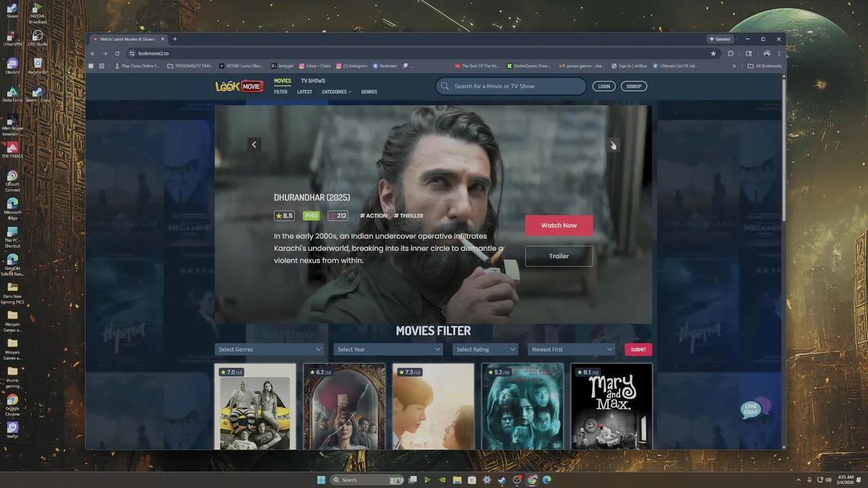Click the Signup button
This screenshot has height=488, width=868.
click(633, 86)
